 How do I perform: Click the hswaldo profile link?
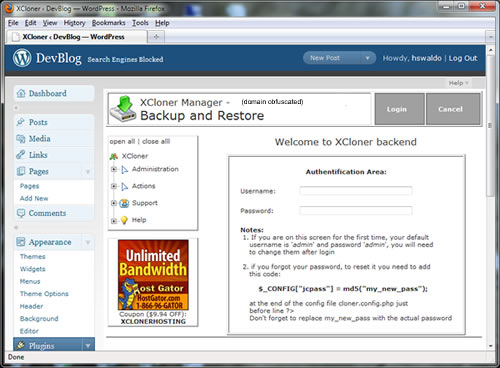coord(426,58)
